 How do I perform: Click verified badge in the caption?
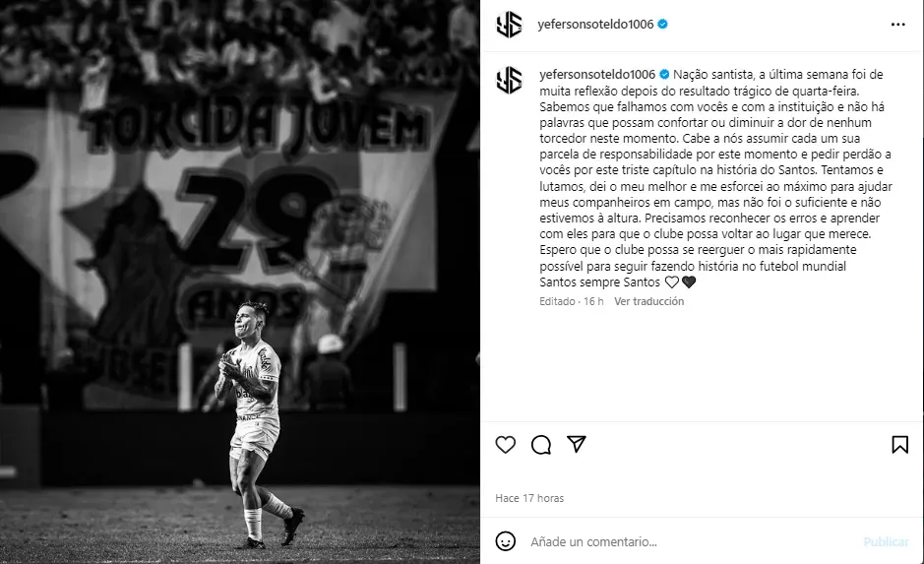(664, 74)
